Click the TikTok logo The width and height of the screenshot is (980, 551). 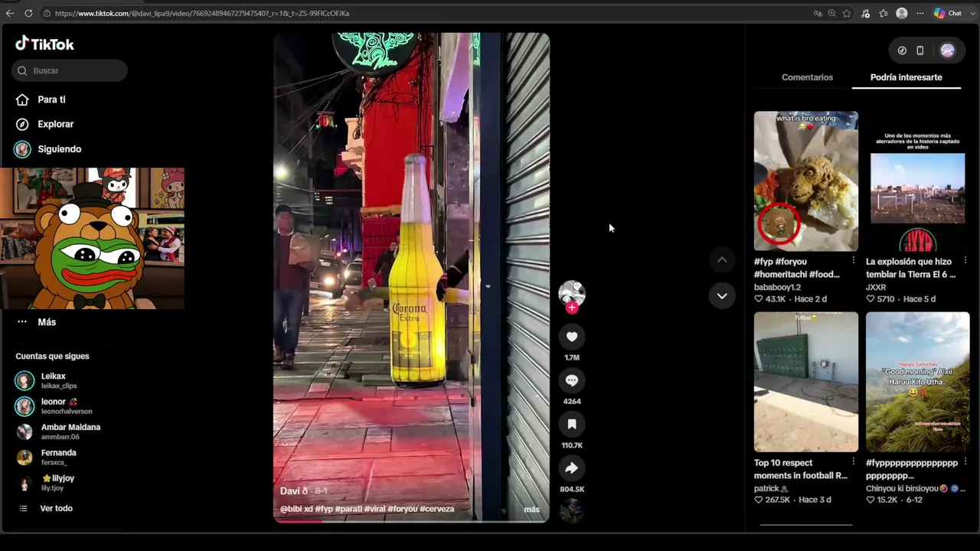pyautogui.click(x=44, y=44)
